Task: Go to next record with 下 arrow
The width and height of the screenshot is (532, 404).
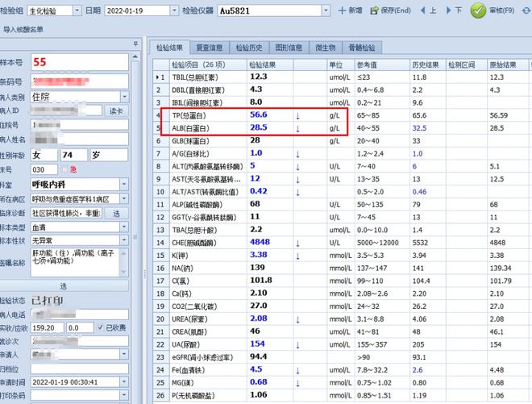Action: click(448, 10)
